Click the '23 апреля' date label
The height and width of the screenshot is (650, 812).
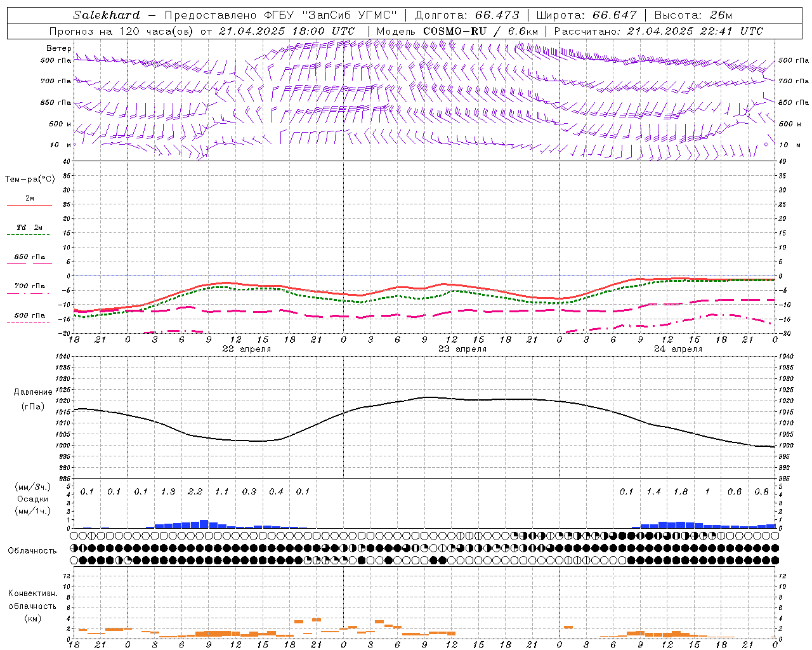[x=462, y=349]
